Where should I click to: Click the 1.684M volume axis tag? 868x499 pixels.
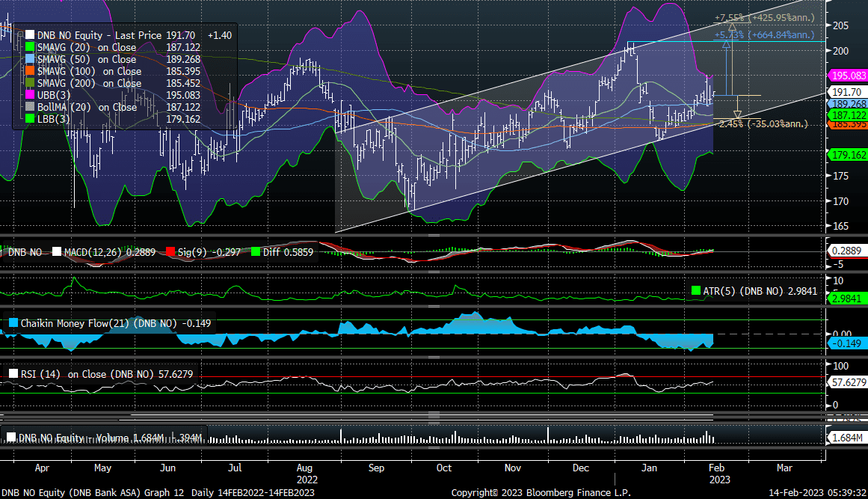pyautogui.click(x=846, y=438)
